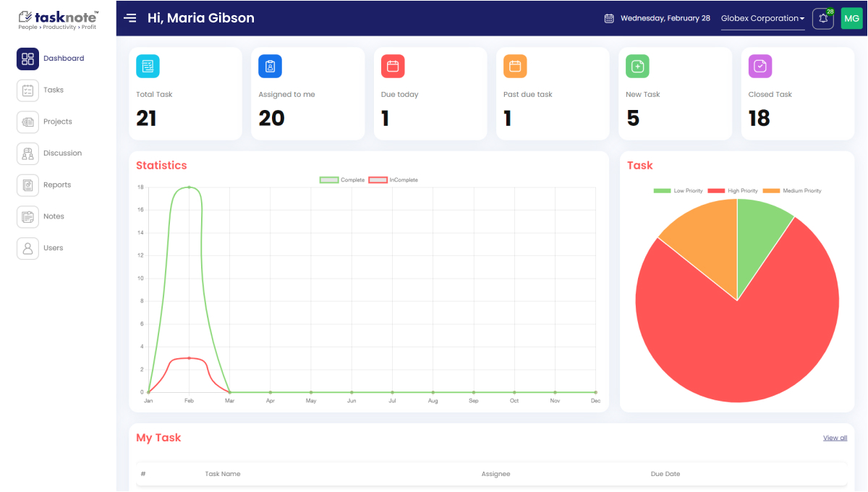Image resolution: width=868 pixels, height=492 pixels.
Task: Click the View all link
Action: tap(835, 438)
